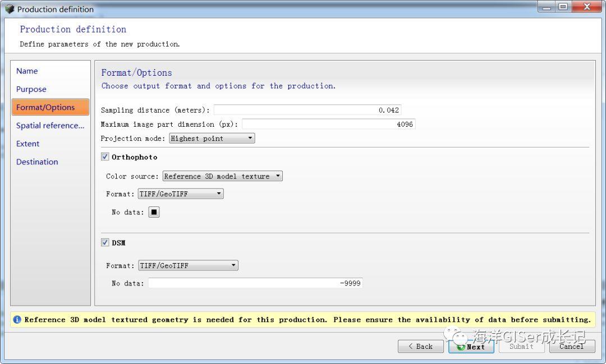Click the Cancel button
The height and width of the screenshot is (364, 606).
572,346
